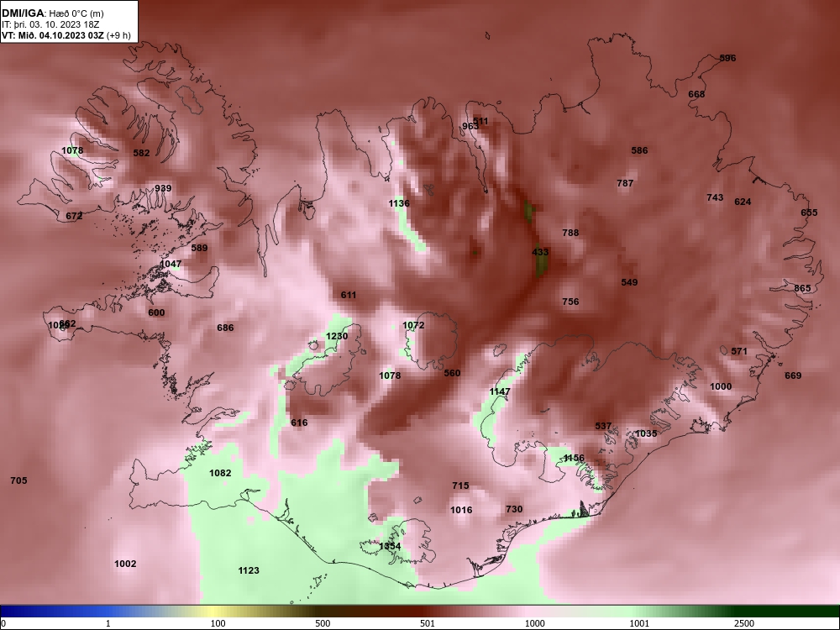
Task: Select the 865 value
Action: [x=802, y=289]
